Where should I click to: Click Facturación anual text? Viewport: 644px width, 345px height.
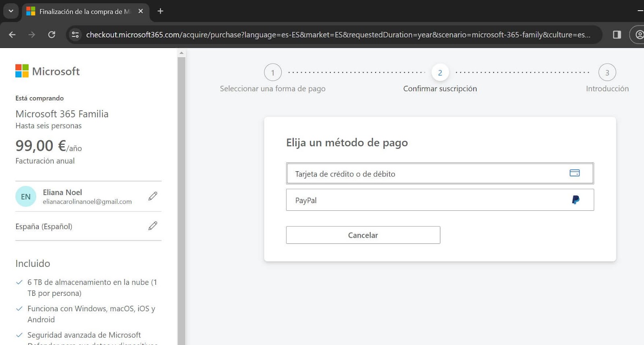[45, 161]
